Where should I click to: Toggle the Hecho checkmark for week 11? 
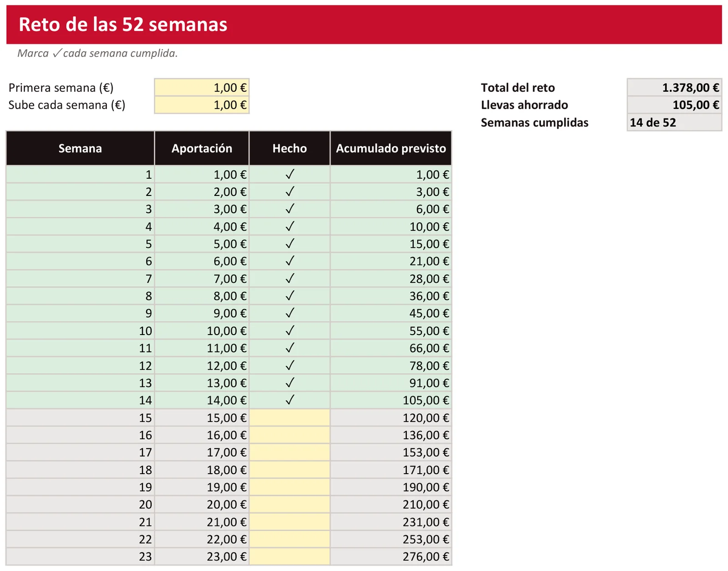(x=290, y=348)
